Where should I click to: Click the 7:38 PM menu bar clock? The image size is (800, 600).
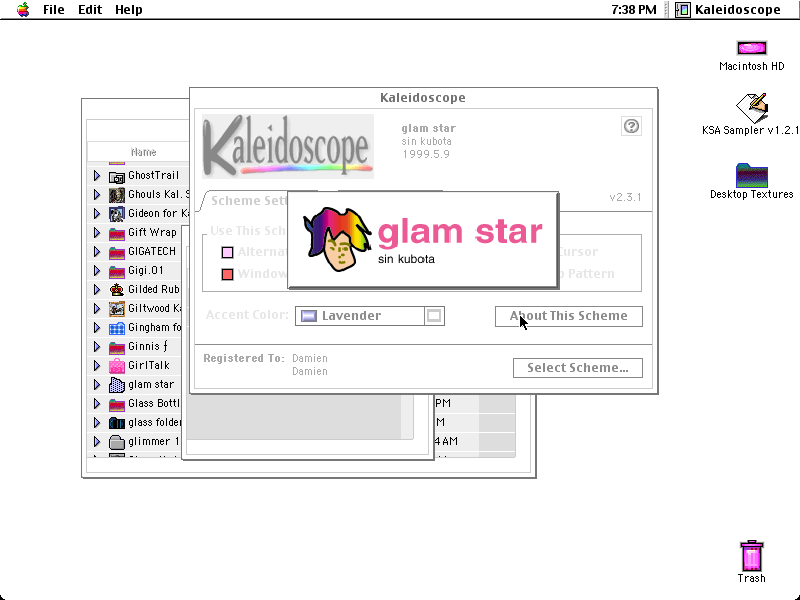[x=634, y=10]
